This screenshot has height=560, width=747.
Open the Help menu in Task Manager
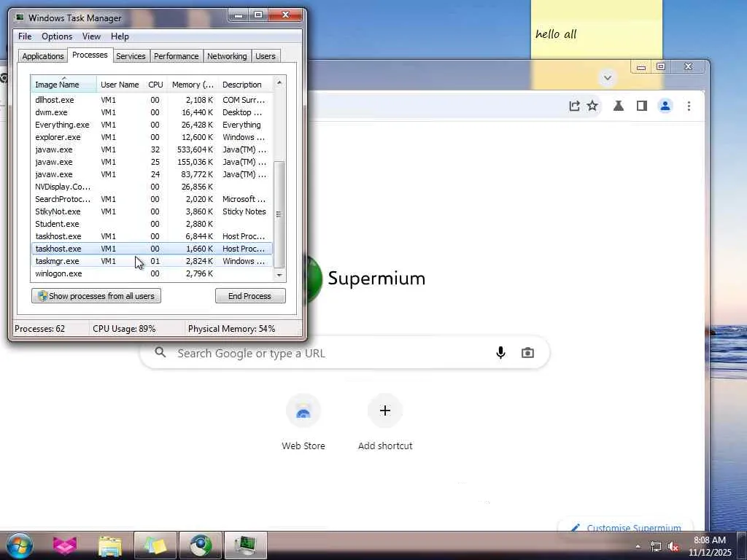point(120,36)
